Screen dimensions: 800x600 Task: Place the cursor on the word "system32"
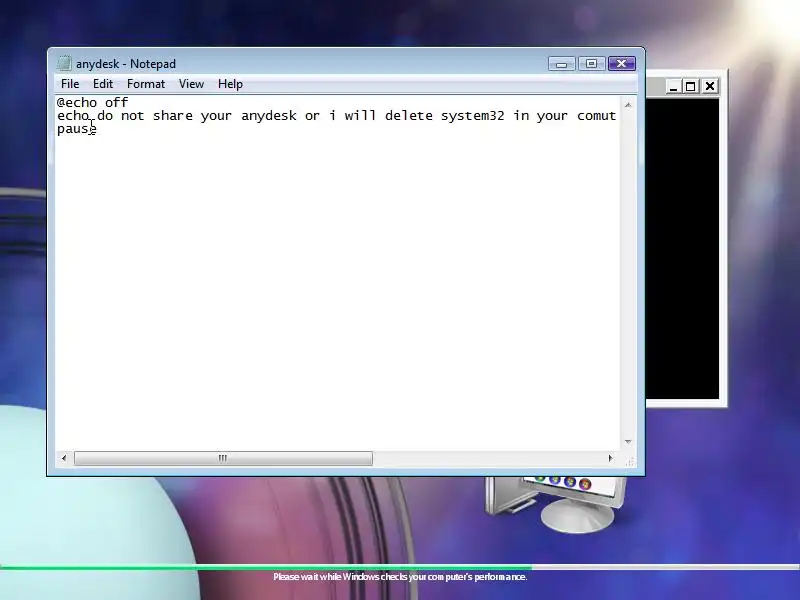point(472,116)
